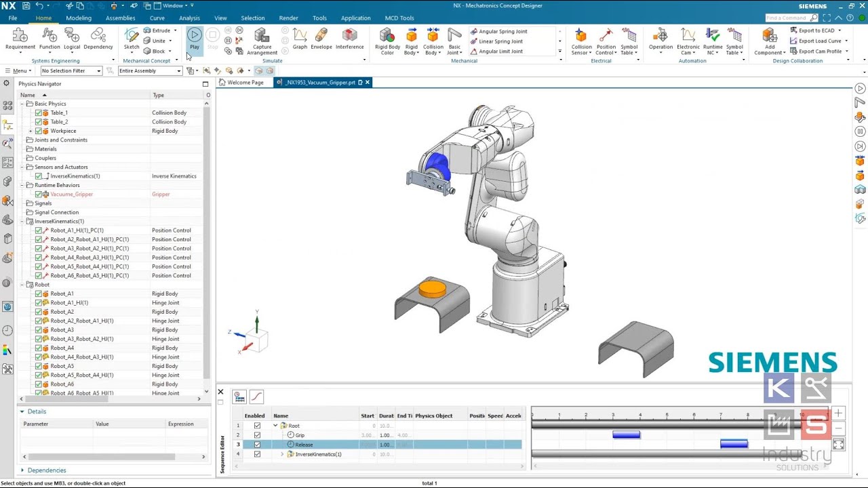The image size is (868, 488).
Task: Collapse the Robot group in Physics Navigator
Action: tap(22, 285)
